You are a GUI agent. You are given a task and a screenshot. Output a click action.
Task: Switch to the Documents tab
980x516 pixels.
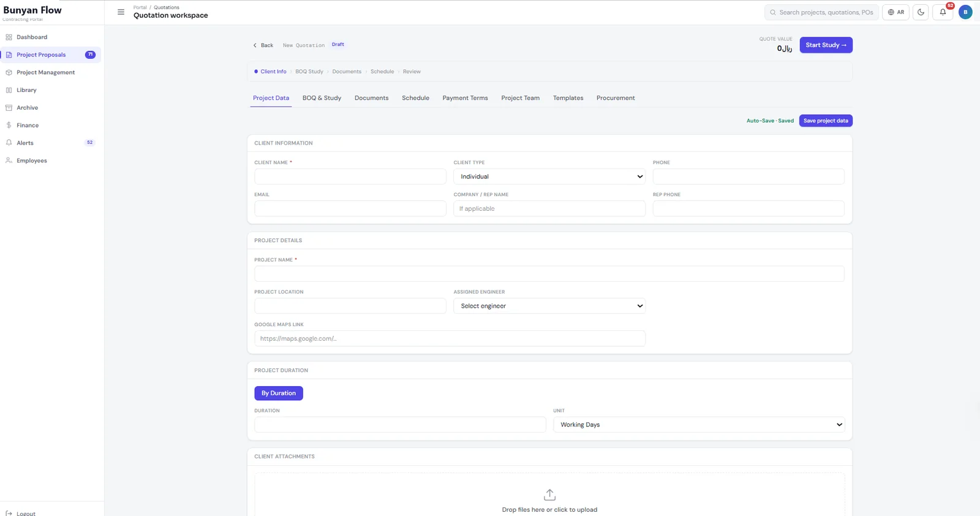tap(371, 98)
